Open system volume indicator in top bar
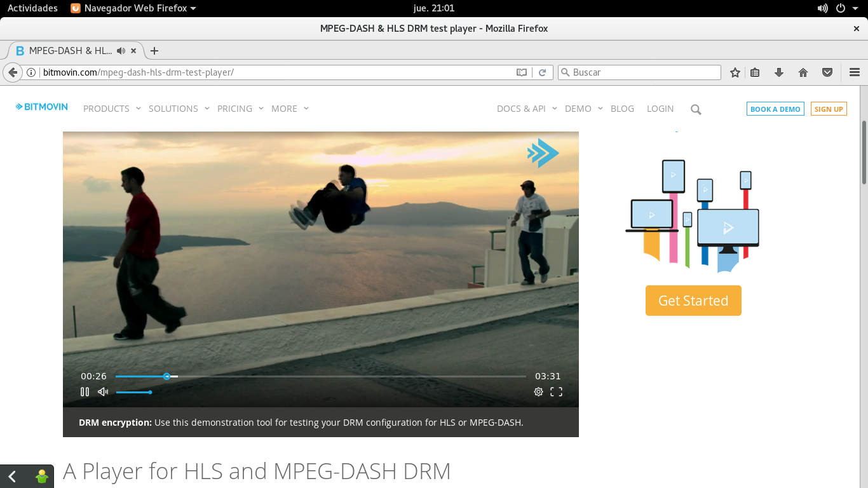This screenshot has height=488, width=868. point(823,8)
